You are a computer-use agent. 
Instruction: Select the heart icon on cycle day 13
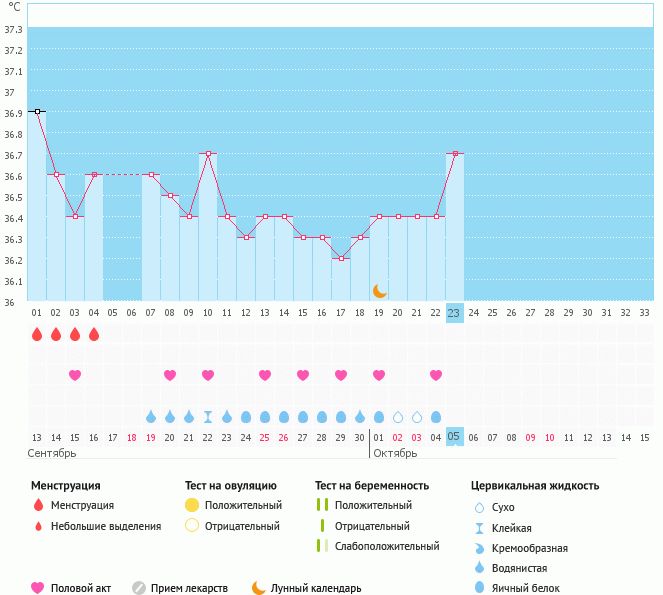tap(265, 375)
